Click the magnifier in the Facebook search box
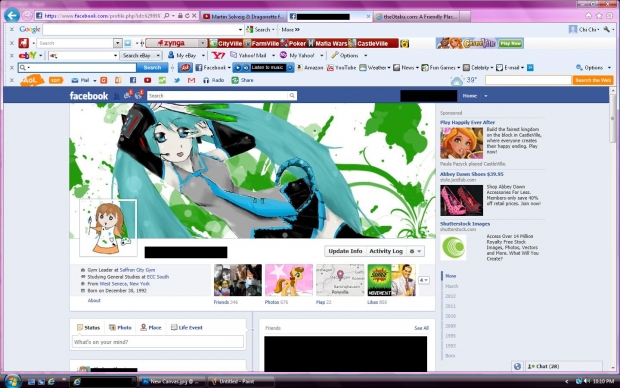This screenshot has height=388, width=620. 292,96
